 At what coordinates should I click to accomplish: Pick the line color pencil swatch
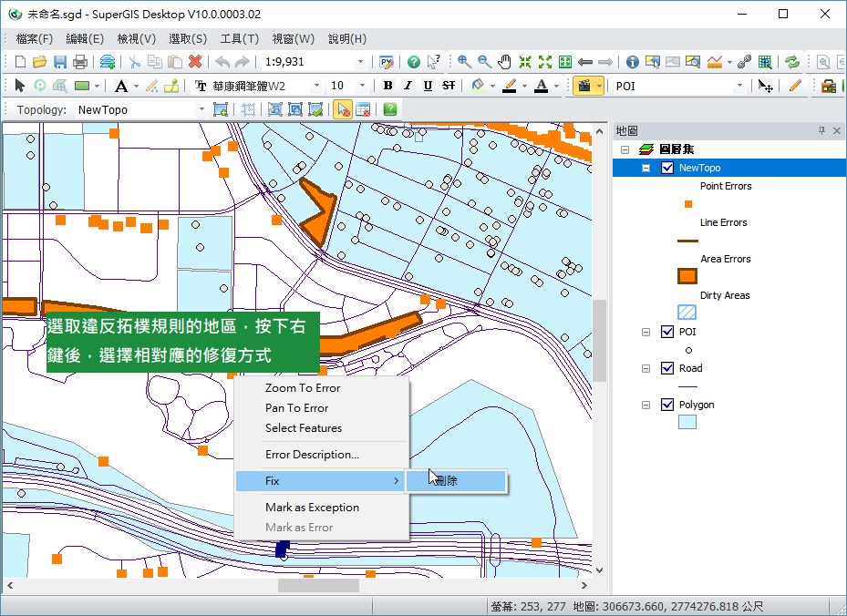(510, 86)
